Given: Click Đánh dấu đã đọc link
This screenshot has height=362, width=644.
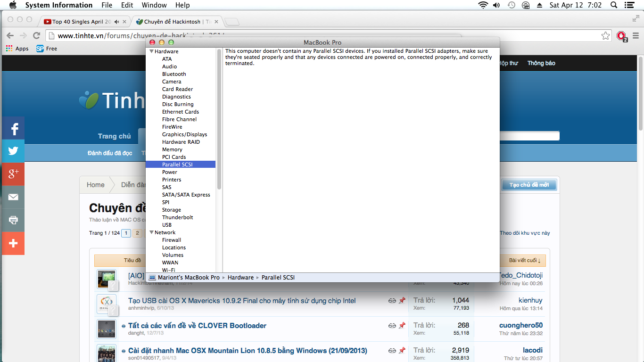Looking at the screenshot, I should (x=110, y=153).
